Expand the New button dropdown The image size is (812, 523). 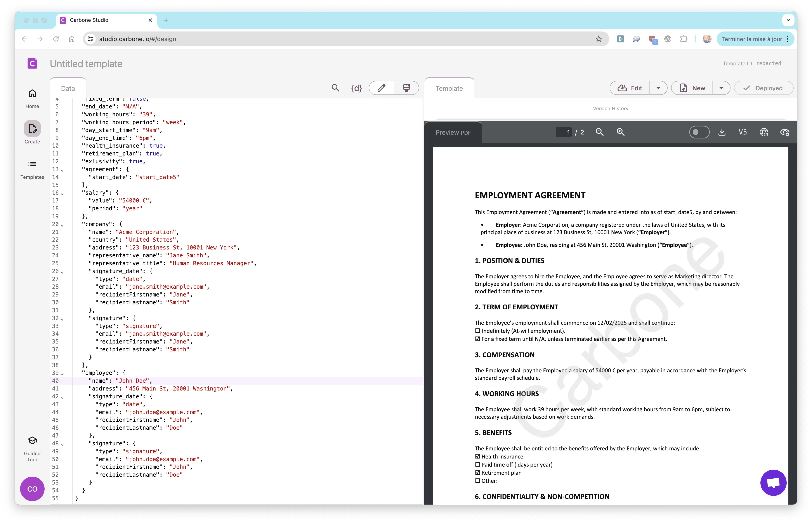pyautogui.click(x=721, y=88)
